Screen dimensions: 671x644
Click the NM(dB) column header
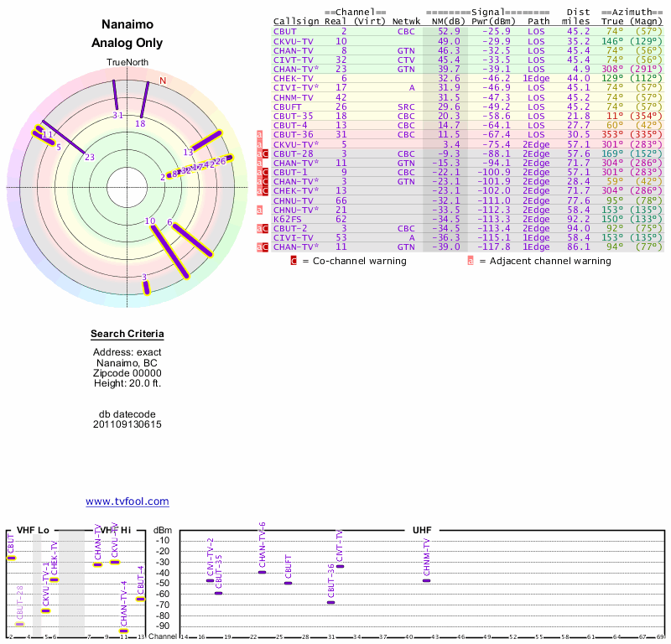click(448, 22)
